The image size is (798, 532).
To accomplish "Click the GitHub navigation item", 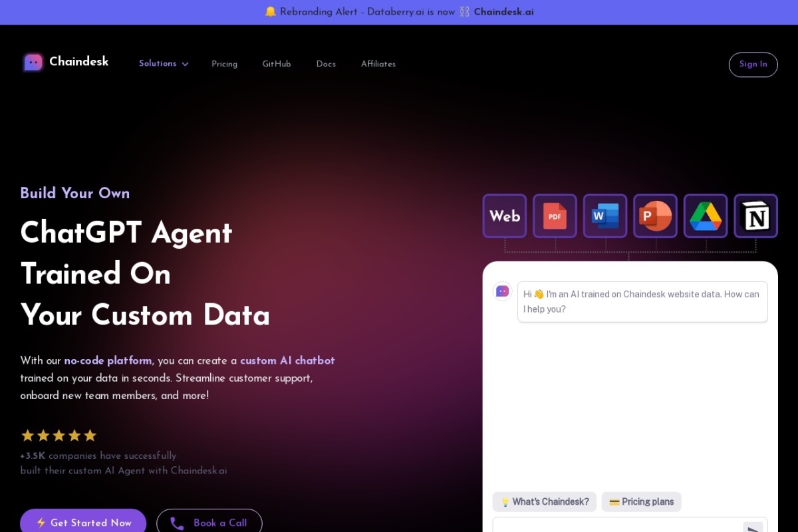I will click(x=277, y=64).
